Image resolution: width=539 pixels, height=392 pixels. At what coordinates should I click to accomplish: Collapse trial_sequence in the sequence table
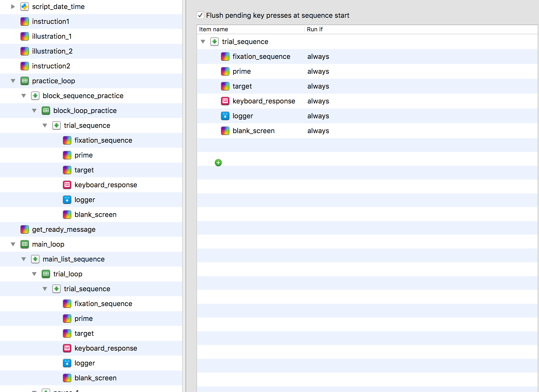pyautogui.click(x=203, y=42)
